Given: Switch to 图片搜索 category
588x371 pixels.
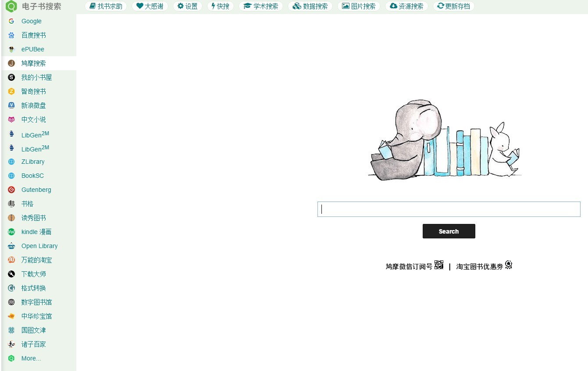Looking at the screenshot, I should (359, 6).
